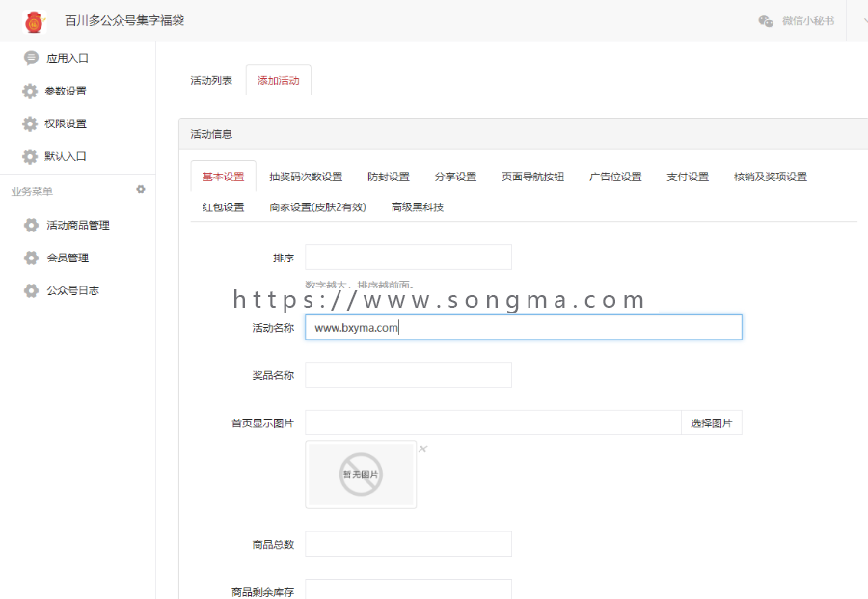Click the gear icon beside 权限设置
868x599 pixels.
(30, 123)
